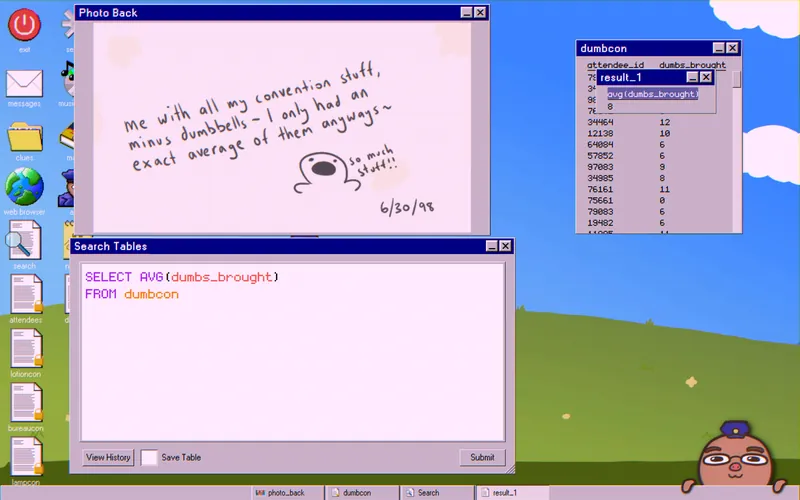Viewport: 800px width, 500px height.
Task: Minimize the Search Tables window
Action: (491, 246)
